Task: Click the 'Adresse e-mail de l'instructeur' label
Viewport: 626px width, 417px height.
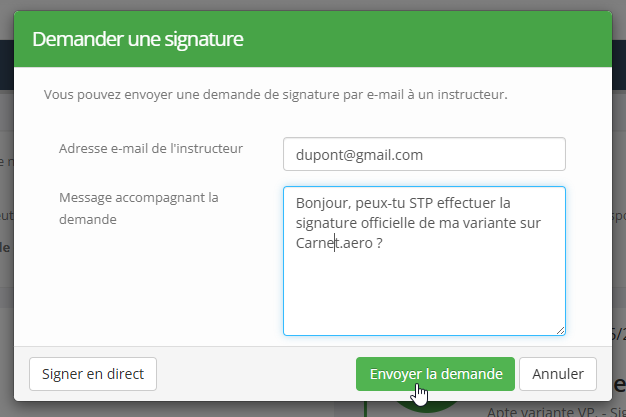Action: click(151, 149)
